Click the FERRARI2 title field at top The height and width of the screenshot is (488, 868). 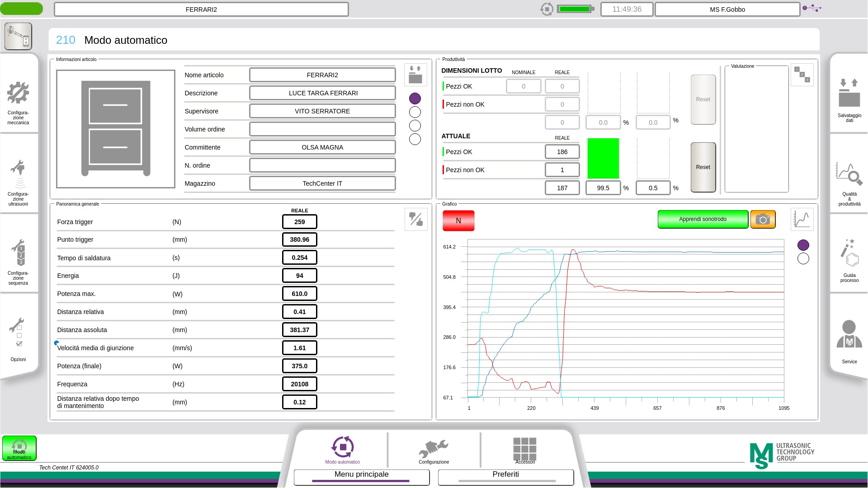point(201,9)
